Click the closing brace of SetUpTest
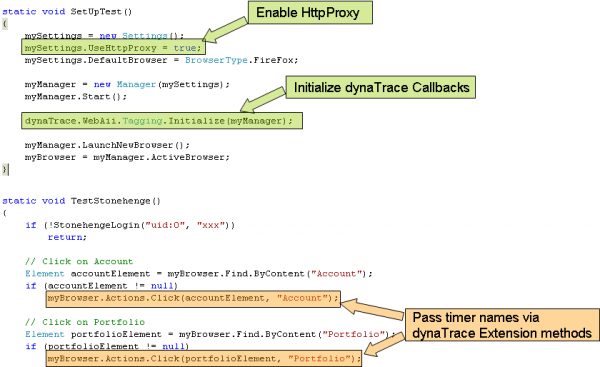 (x=5, y=169)
